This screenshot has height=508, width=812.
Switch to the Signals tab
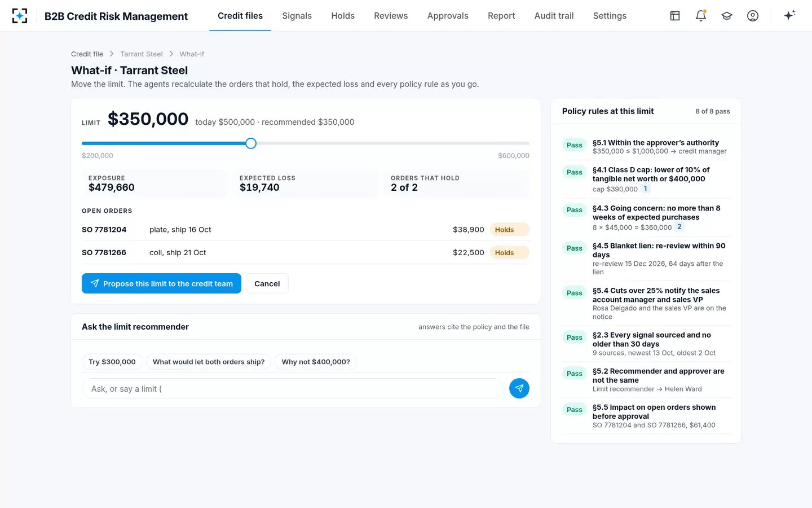click(x=297, y=16)
